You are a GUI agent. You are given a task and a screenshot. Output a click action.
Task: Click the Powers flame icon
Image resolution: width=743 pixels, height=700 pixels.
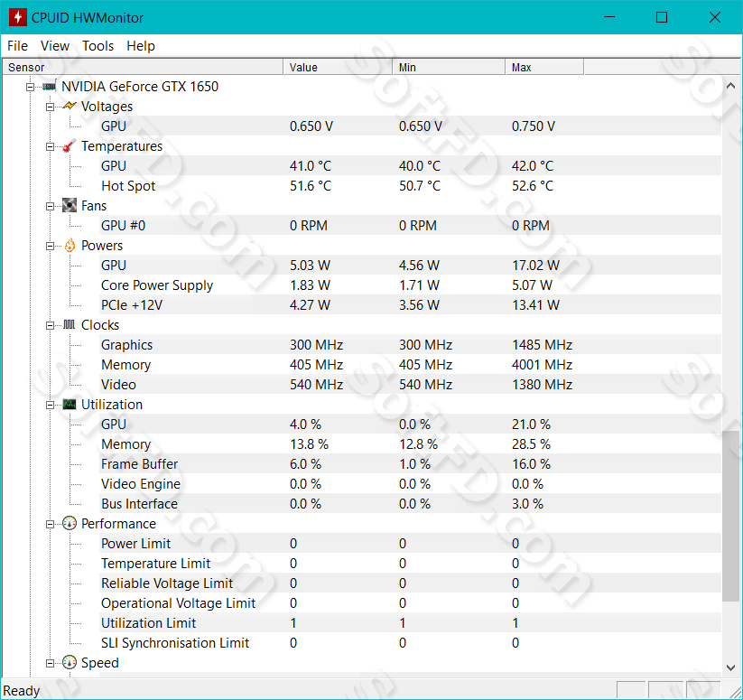tap(70, 246)
